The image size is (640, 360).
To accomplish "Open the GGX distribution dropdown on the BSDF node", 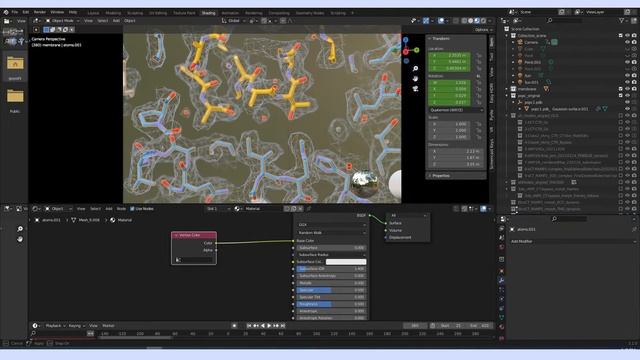I will click(331, 225).
